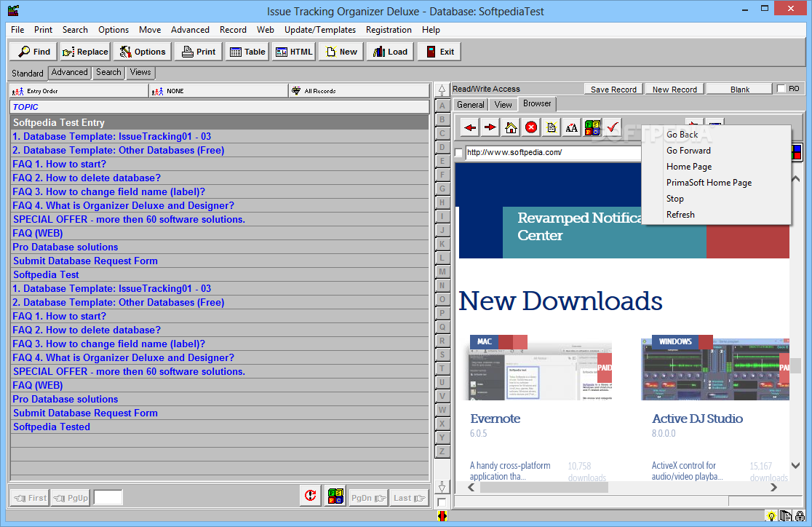The height and width of the screenshot is (527, 812).
Task: Select the Softpedia Tested row
Action: 220,427
